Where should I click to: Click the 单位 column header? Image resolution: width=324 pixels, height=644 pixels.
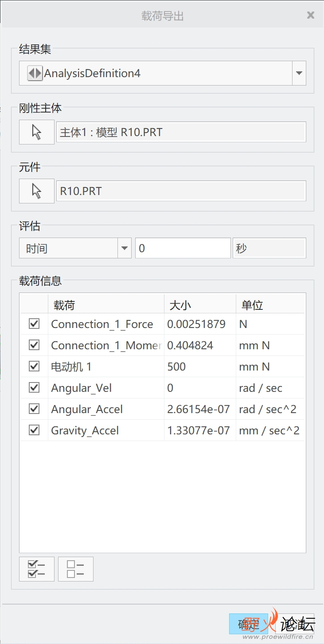click(x=270, y=305)
